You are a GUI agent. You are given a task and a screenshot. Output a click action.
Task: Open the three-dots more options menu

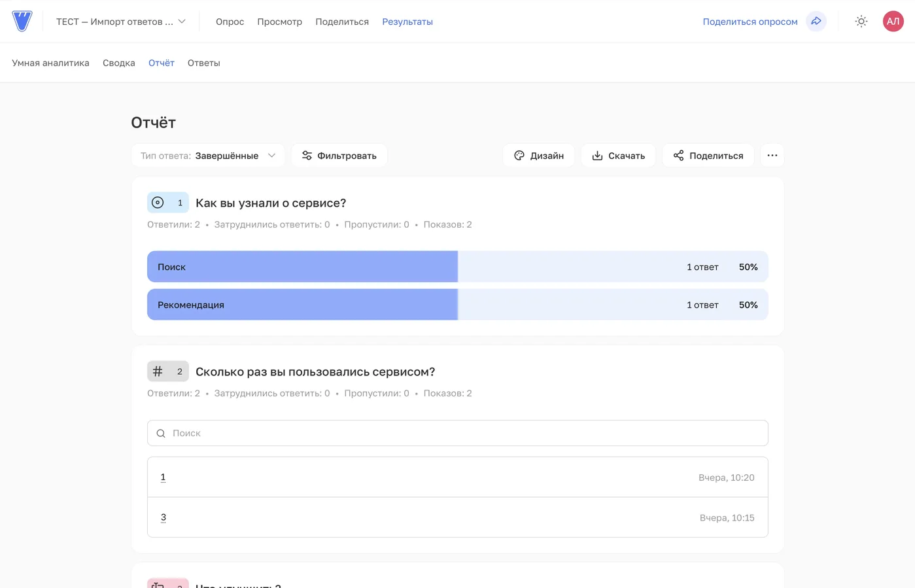(772, 156)
